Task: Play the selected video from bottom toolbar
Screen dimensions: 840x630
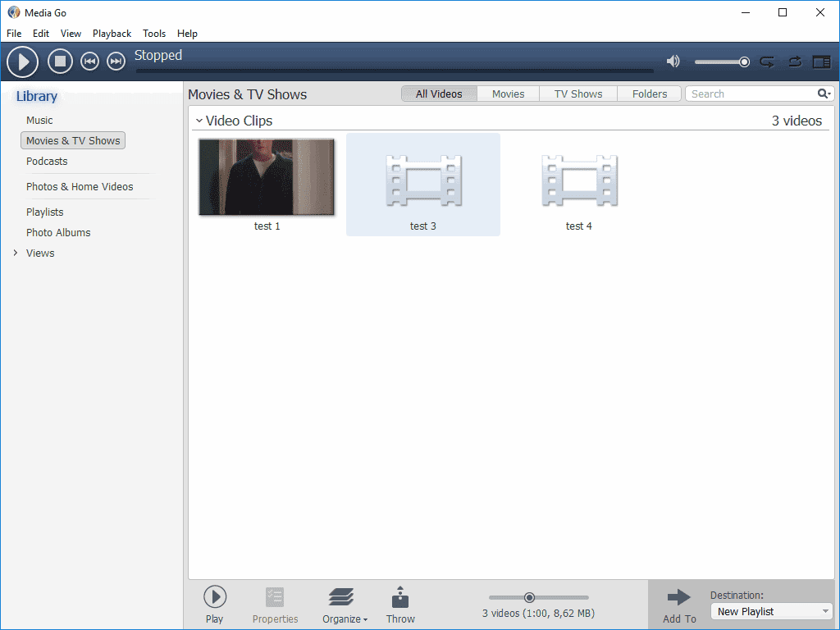Action: coord(215,605)
